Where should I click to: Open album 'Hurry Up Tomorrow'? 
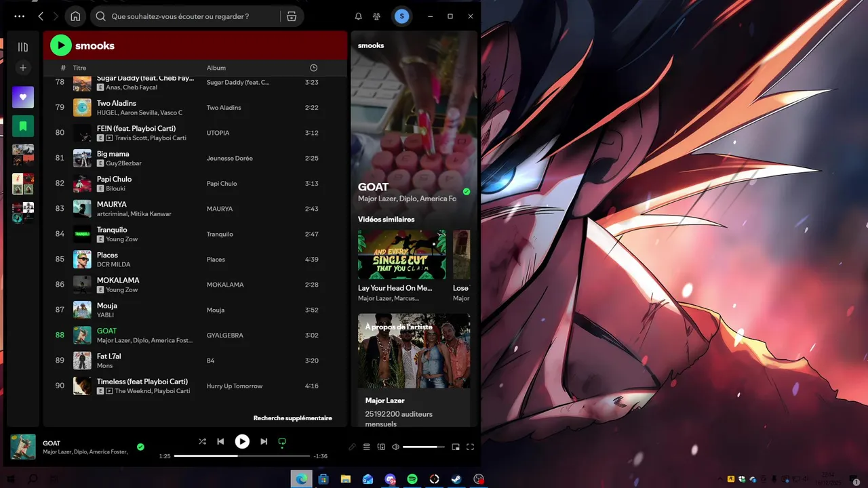pos(235,386)
